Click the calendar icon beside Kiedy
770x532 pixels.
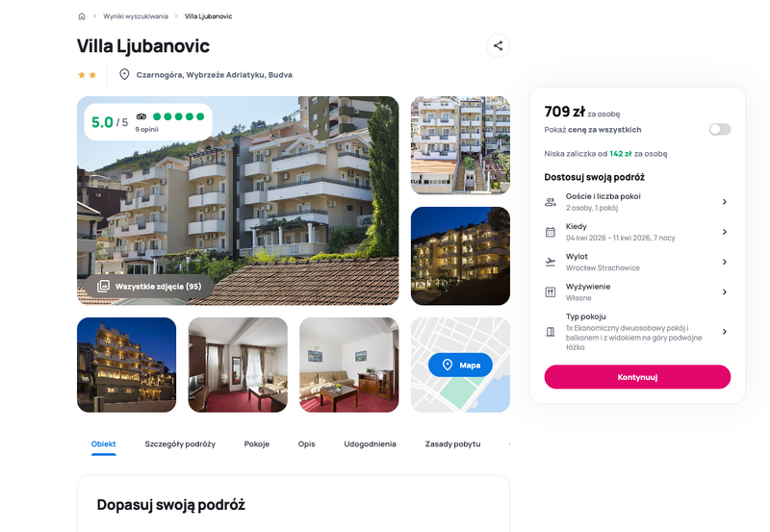pyautogui.click(x=551, y=232)
